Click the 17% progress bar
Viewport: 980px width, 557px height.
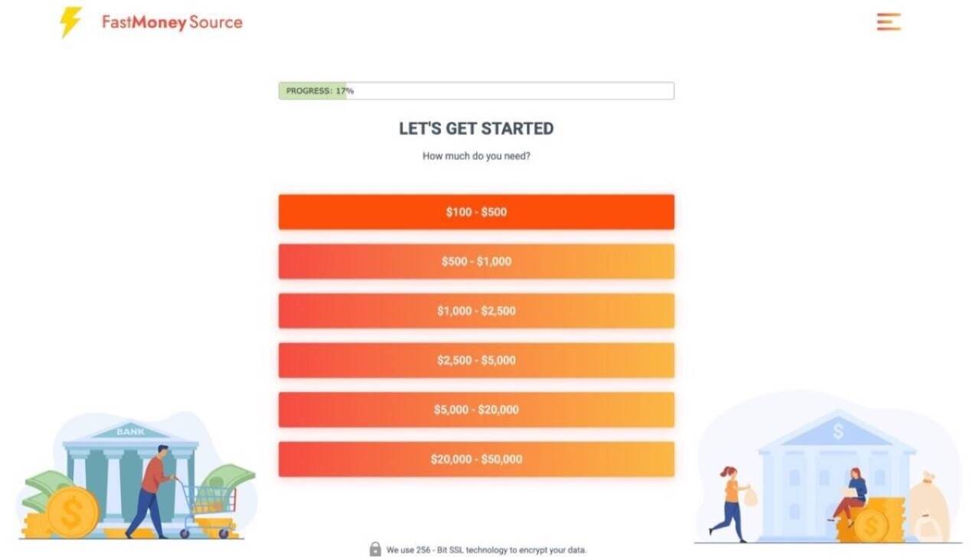(475, 91)
